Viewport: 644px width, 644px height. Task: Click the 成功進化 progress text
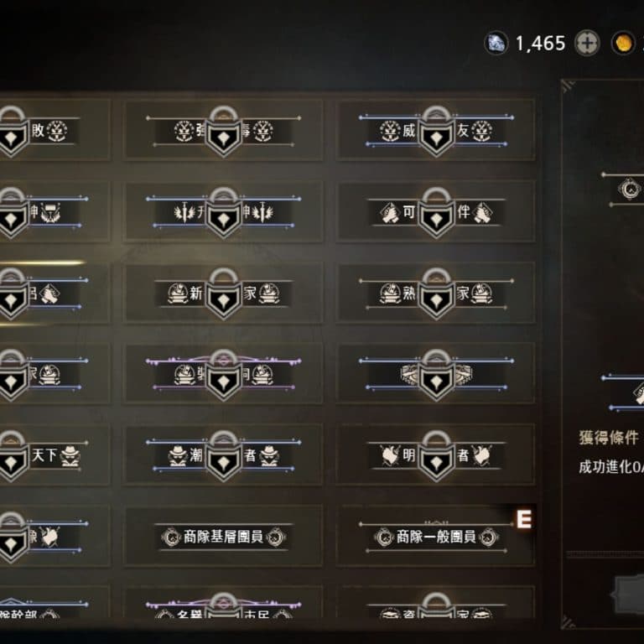pyautogui.click(x=611, y=467)
